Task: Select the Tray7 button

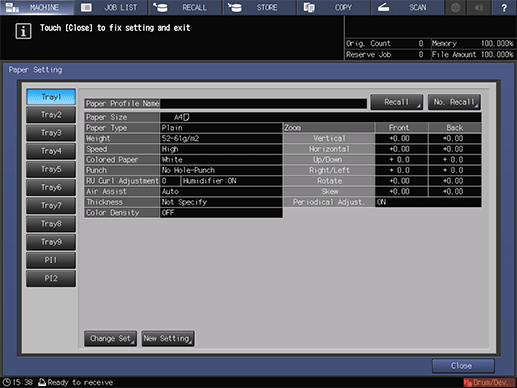Action: (x=51, y=206)
